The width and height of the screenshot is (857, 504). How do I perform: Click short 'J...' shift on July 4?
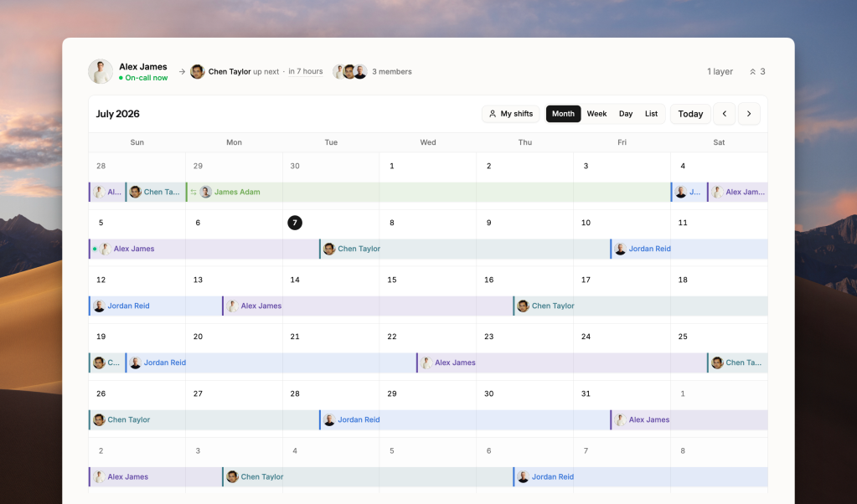689,193
